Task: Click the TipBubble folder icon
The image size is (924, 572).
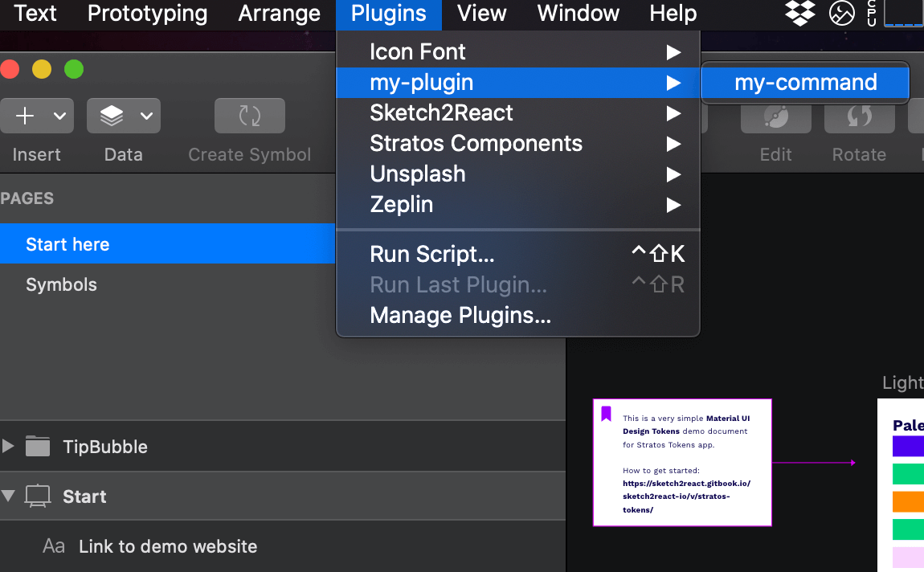Action: (37, 447)
